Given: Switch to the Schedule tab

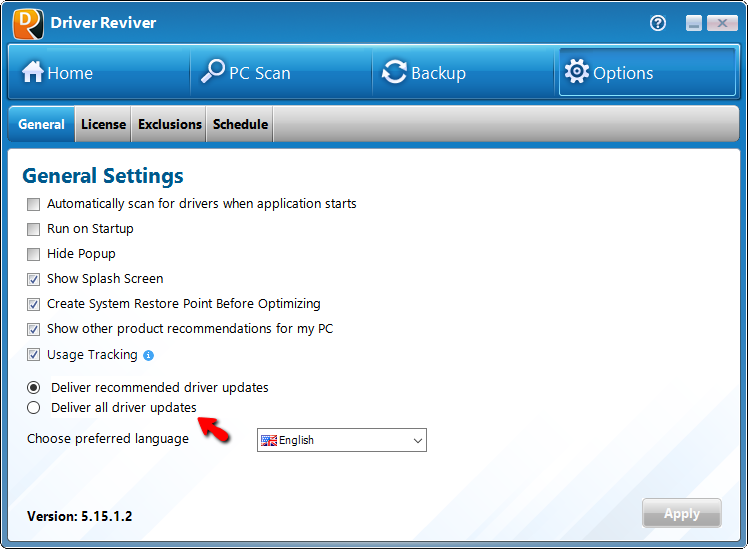Looking at the screenshot, I should (240, 125).
